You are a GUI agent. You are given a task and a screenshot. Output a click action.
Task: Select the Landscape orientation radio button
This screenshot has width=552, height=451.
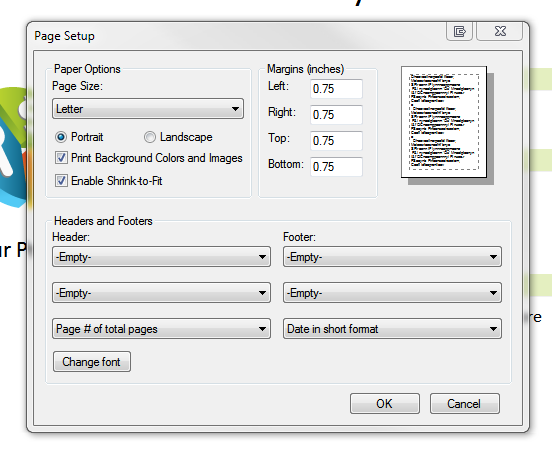(x=150, y=137)
